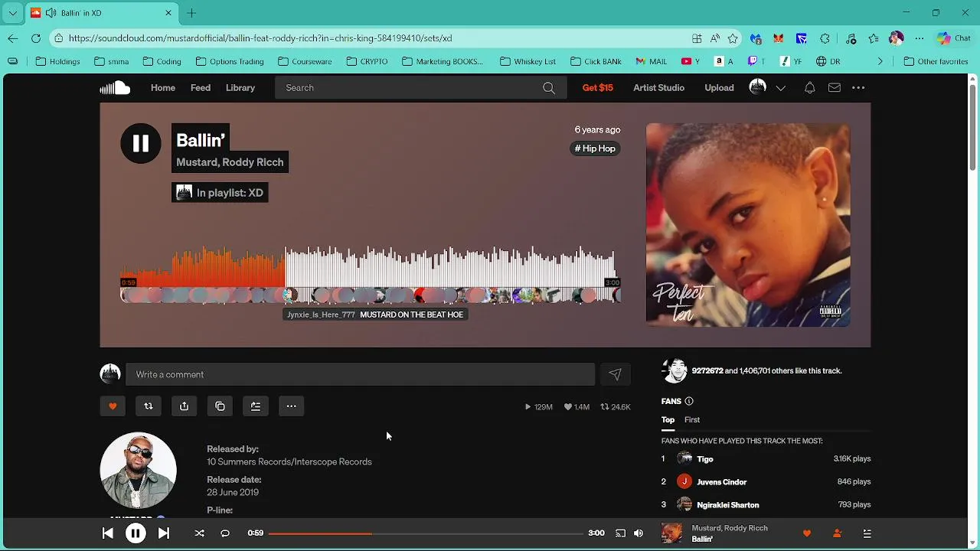Image resolution: width=980 pixels, height=551 pixels.
Task: Pause the track with the big pause button
Action: (141, 143)
